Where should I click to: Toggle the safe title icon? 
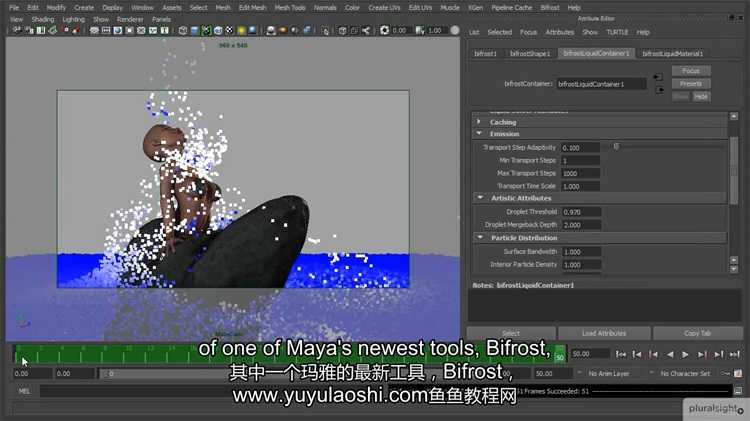point(165,31)
